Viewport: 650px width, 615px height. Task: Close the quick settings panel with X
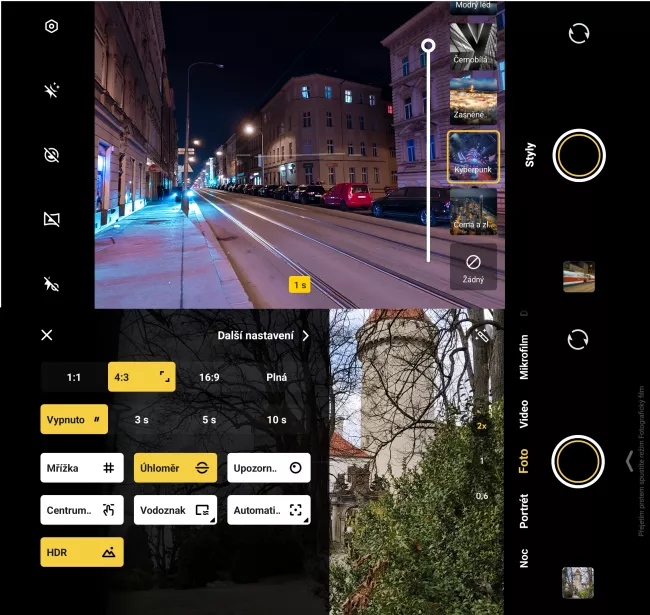47,336
